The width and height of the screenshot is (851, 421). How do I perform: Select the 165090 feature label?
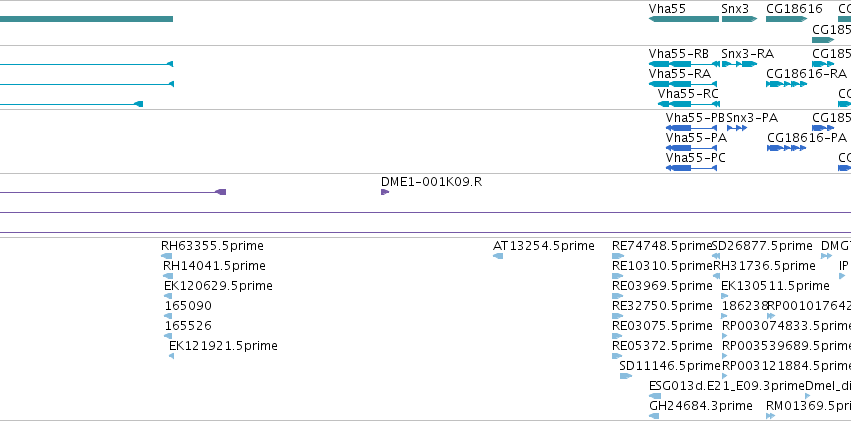(188, 306)
